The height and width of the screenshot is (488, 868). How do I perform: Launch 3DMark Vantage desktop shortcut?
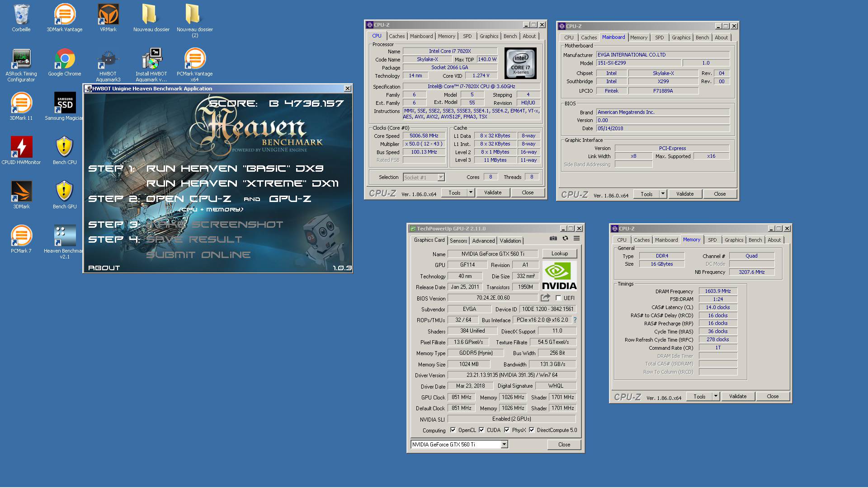tap(65, 18)
